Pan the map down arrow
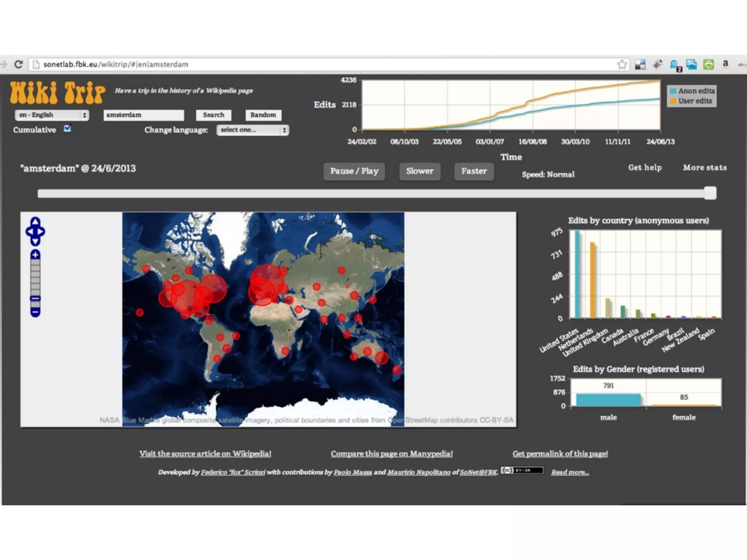This screenshot has height=560, width=747. [x=35, y=242]
